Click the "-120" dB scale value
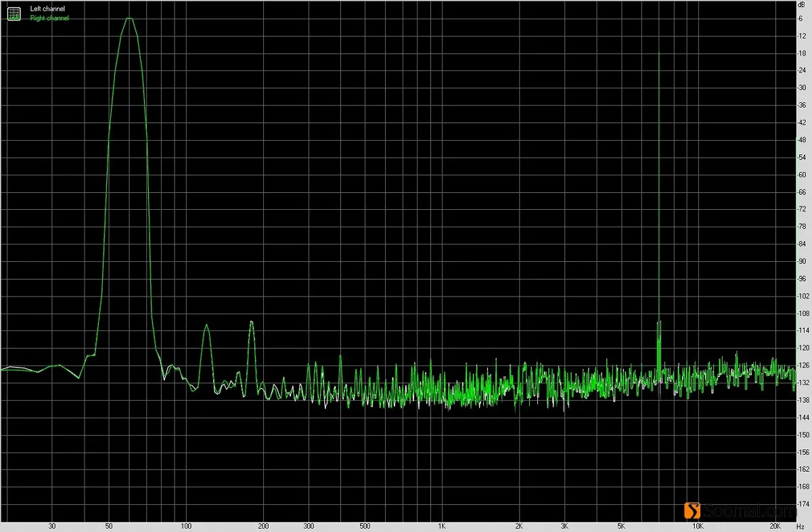The image size is (812, 532). (x=803, y=348)
